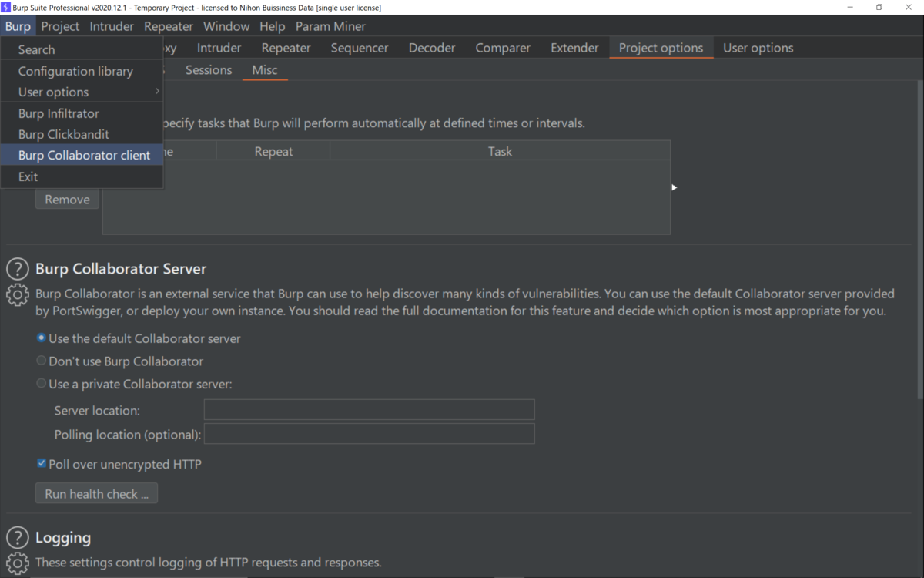Choose Burp Clickbandit menu entry
The height and width of the screenshot is (578, 924).
pos(82,134)
